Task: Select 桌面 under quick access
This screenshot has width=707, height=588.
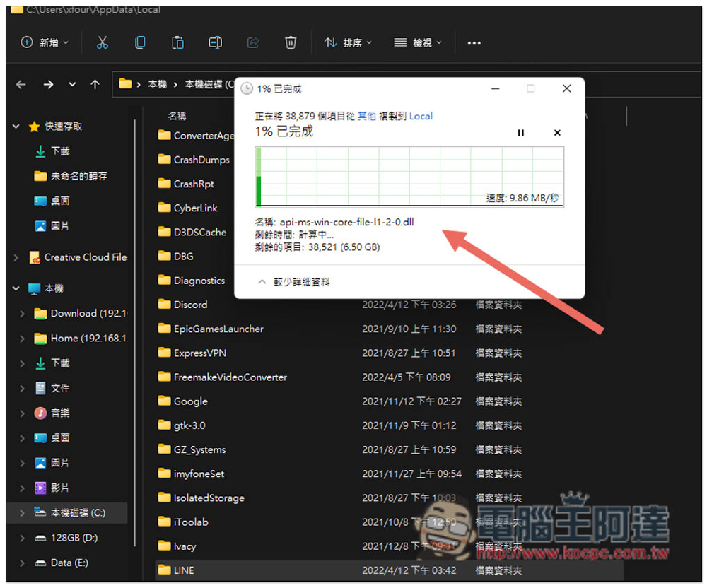Action: coord(52,201)
